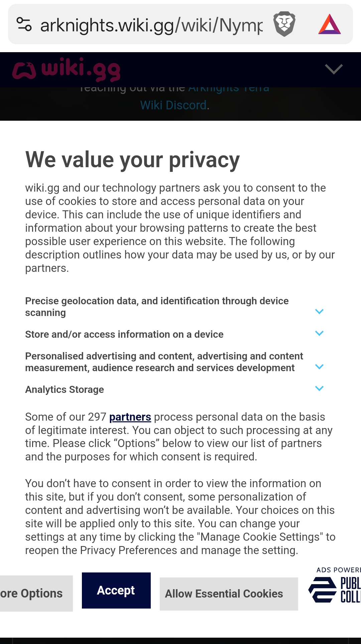This screenshot has width=361, height=644.
Task: Choose Allow Essential Cookies
Action: pyautogui.click(x=229, y=594)
